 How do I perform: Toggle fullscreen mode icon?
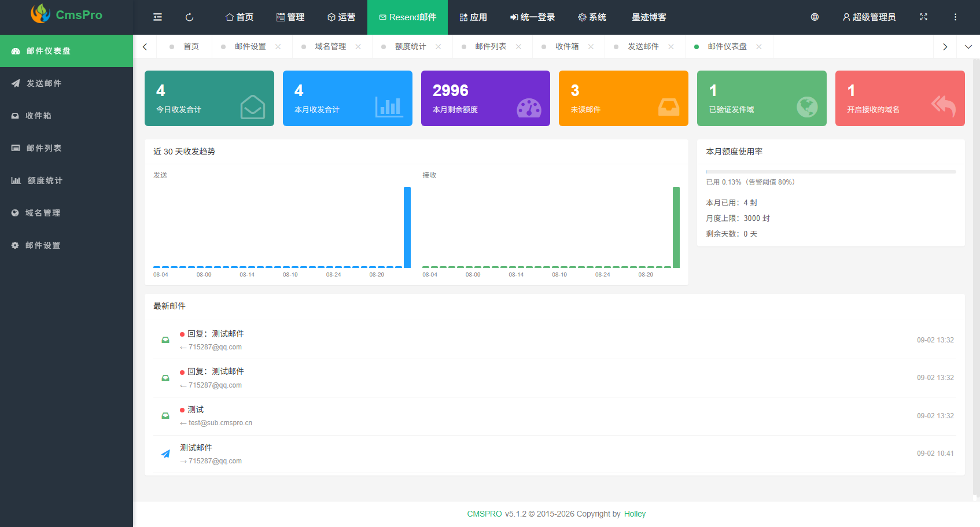923,17
